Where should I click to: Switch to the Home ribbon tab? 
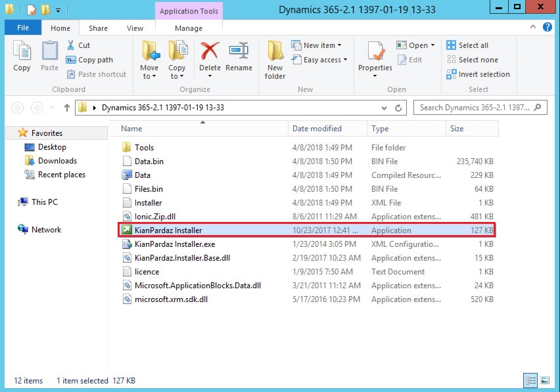coord(60,28)
